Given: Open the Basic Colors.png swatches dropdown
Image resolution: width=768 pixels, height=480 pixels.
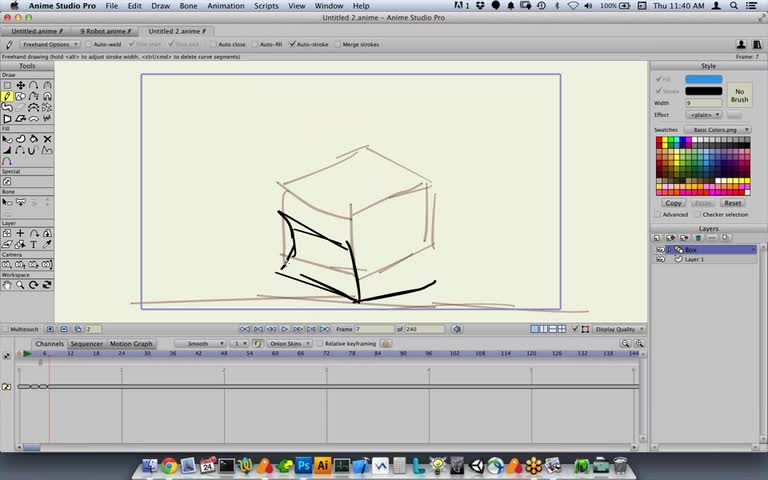Looking at the screenshot, I should [x=718, y=130].
